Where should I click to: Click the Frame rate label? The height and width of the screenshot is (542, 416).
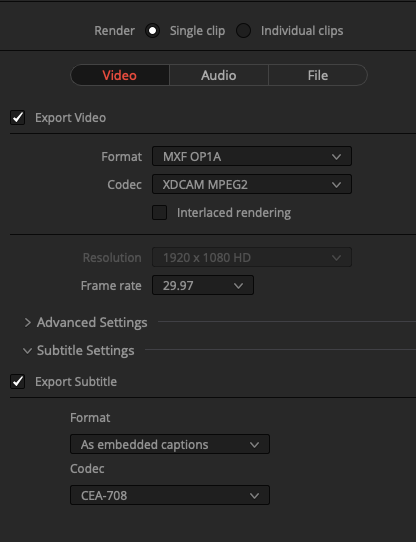111,286
